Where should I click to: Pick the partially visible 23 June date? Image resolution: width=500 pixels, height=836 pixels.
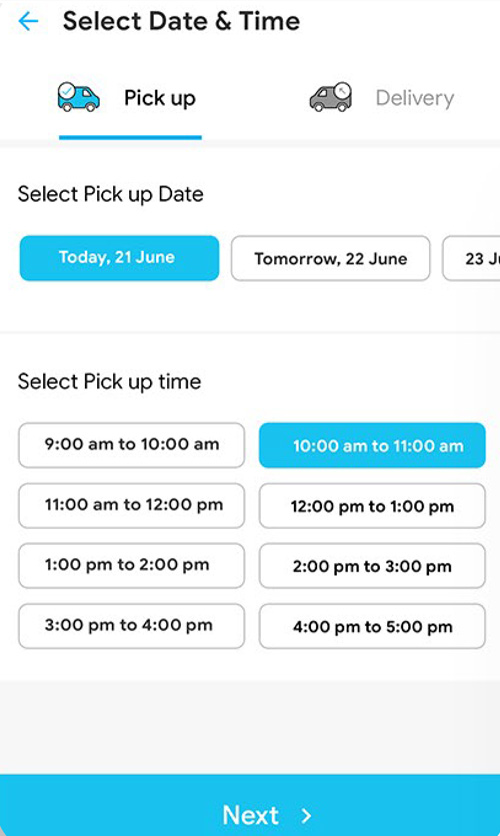point(471,258)
